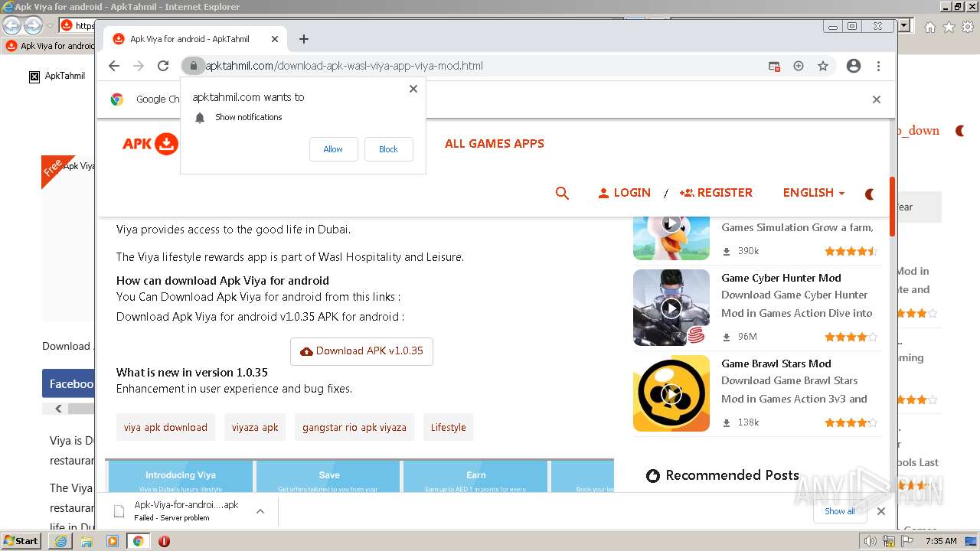Image resolution: width=980 pixels, height=551 pixels.
Task: Select the Lifestyle tag
Action: click(449, 427)
